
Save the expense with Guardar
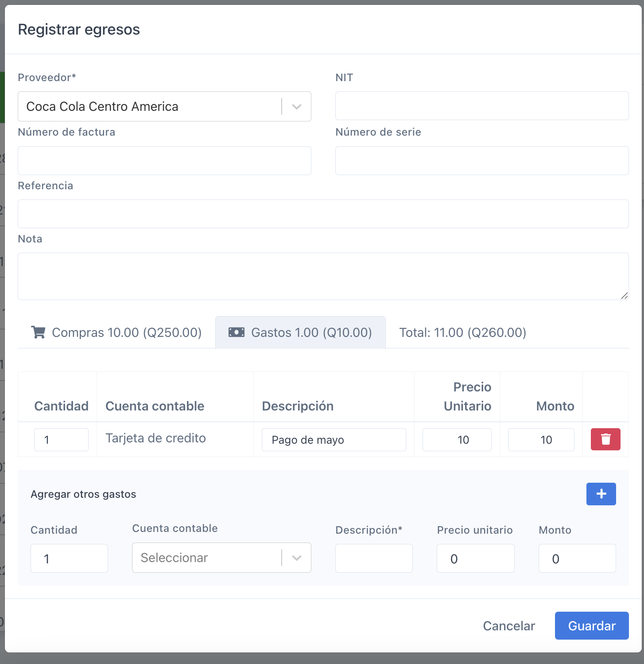click(x=592, y=625)
